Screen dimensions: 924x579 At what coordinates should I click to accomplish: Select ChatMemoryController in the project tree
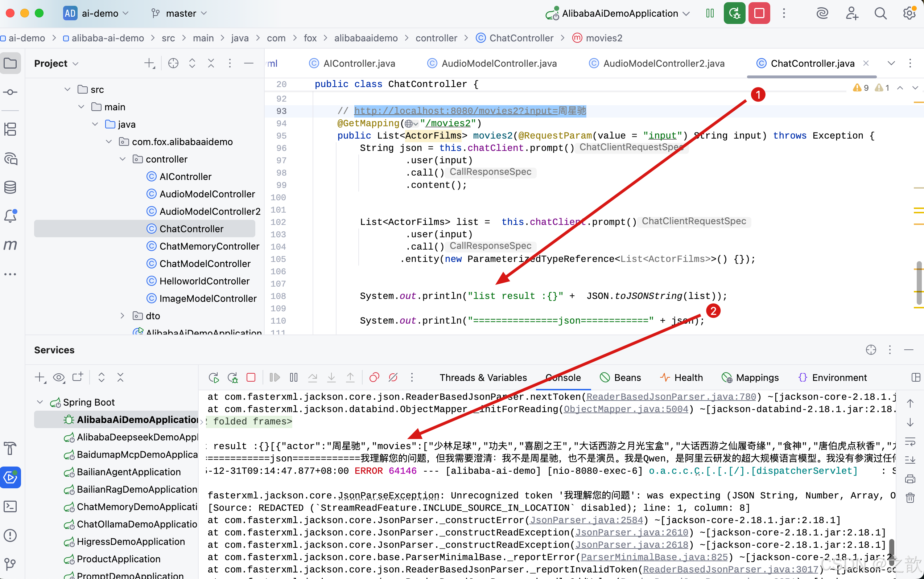pyautogui.click(x=209, y=246)
